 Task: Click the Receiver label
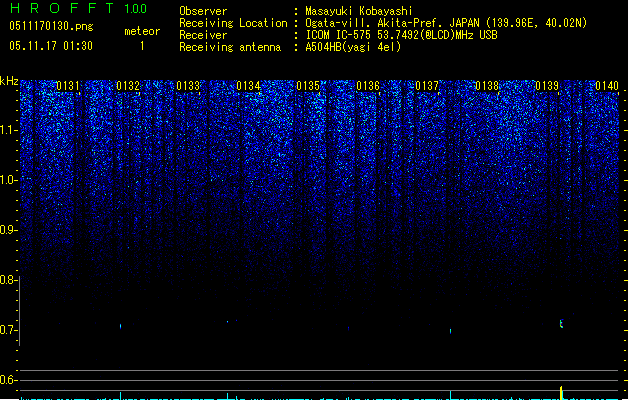click(203, 35)
